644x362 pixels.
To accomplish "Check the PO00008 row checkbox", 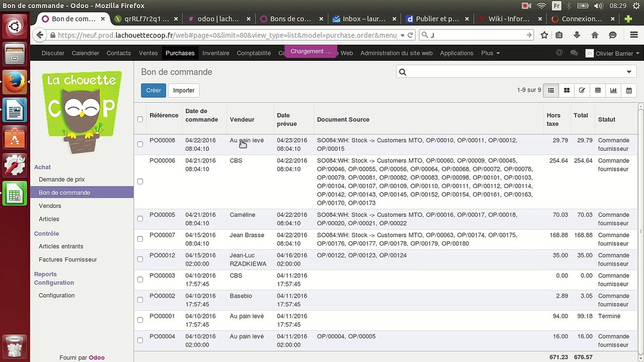I will pyautogui.click(x=140, y=144).
